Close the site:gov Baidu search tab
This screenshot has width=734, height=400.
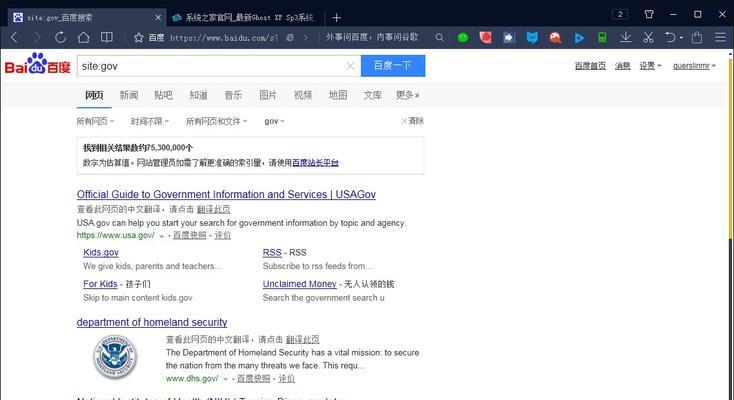tap(158, 18)
